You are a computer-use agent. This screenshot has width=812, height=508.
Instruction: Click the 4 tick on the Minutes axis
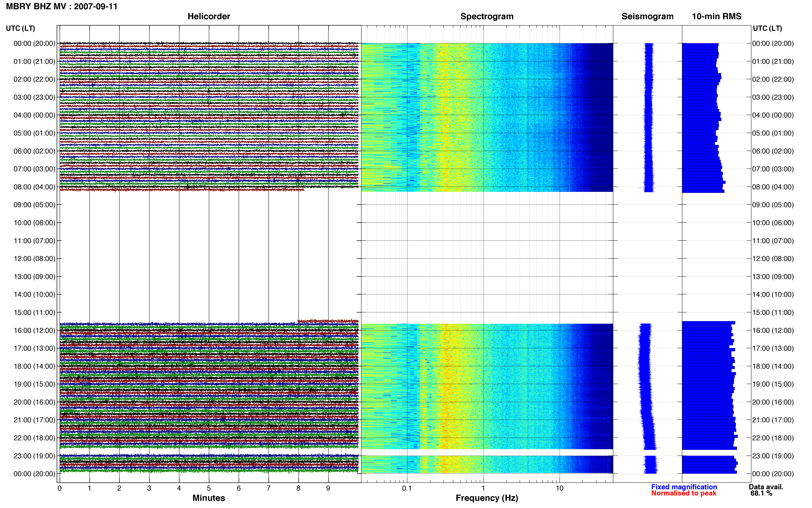(x=179, y=488)
